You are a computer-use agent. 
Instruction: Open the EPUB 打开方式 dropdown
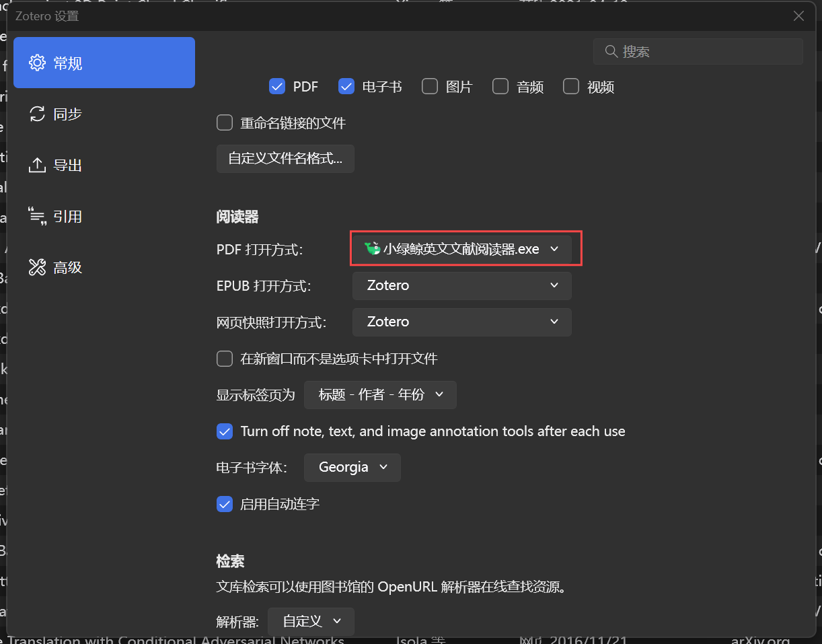click(462, 285)
